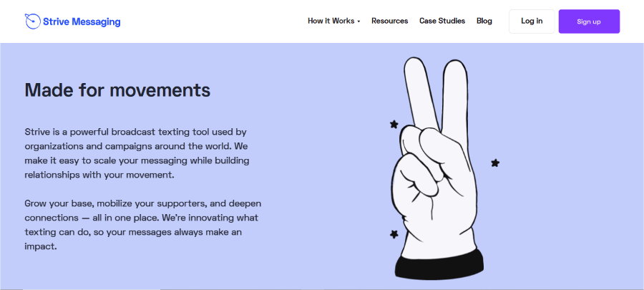Click the Strive Messaging logo icon

tap(32, 21)
